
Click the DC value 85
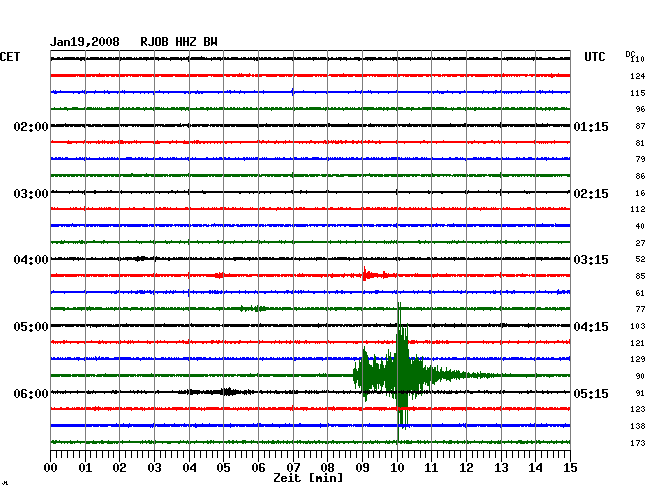click(640, 276)
